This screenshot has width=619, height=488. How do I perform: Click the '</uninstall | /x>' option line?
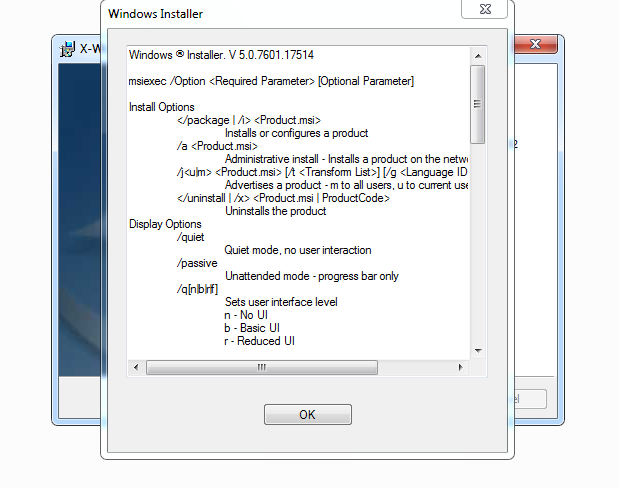coord(283,198)
